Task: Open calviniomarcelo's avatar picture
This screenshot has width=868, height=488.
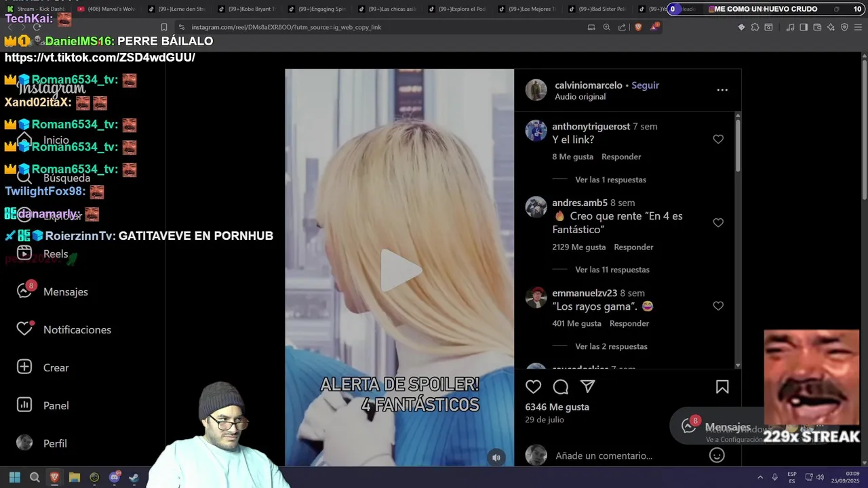Action: coord(536,90)
